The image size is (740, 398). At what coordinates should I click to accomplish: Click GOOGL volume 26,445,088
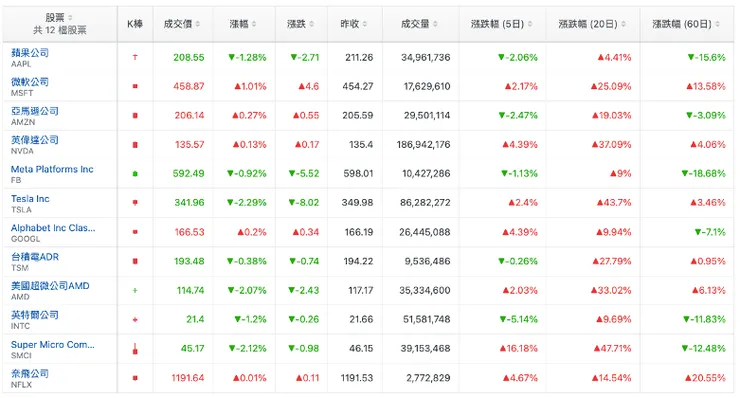(x=425, y=232)
